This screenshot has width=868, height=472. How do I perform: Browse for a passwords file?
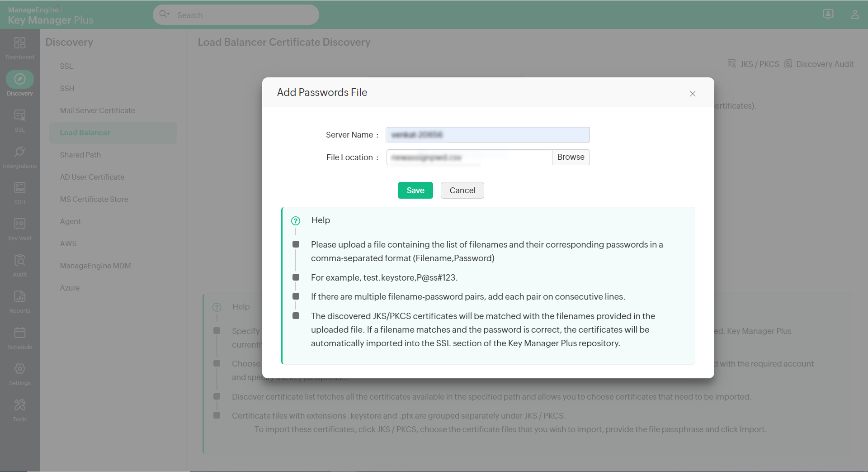pos(571,157)
